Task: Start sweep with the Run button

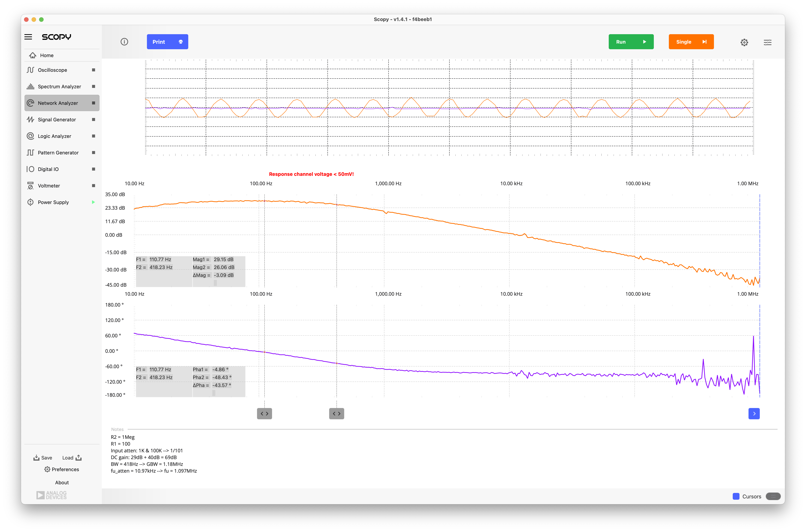Action: (631, 42)
